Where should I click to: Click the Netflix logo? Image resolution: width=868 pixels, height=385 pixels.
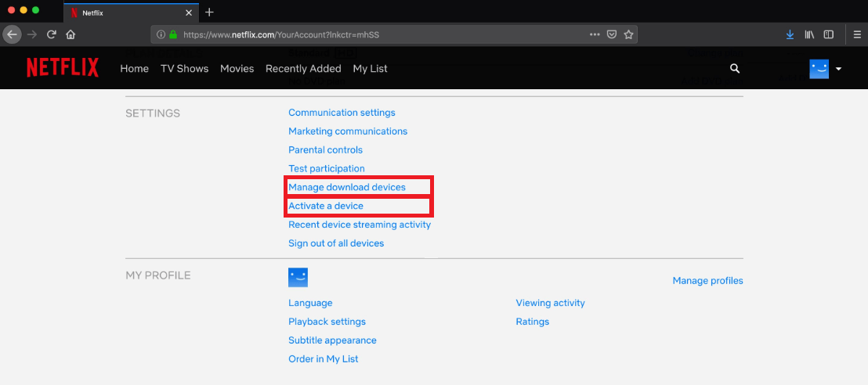click(x=63, y=68)
